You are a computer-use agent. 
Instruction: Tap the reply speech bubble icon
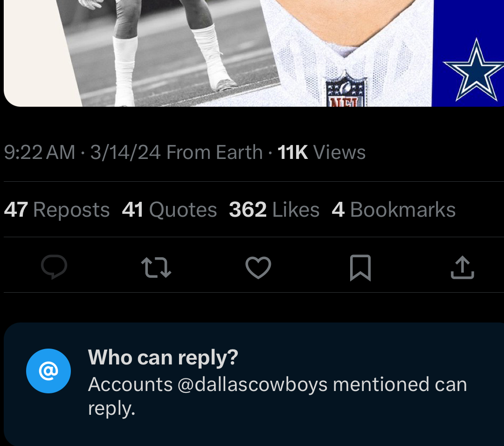point(54,267)
